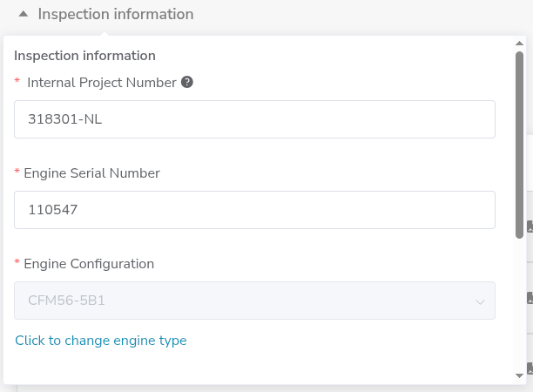The image size is (533, 392).
Task: Click the Inspection information header text
Action: coord(116,14)
